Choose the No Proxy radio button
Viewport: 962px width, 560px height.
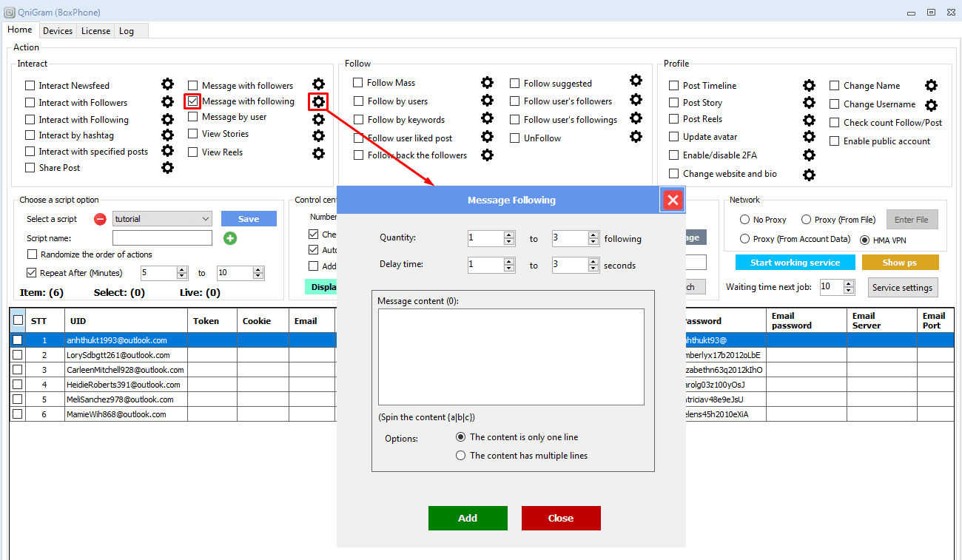744,220
